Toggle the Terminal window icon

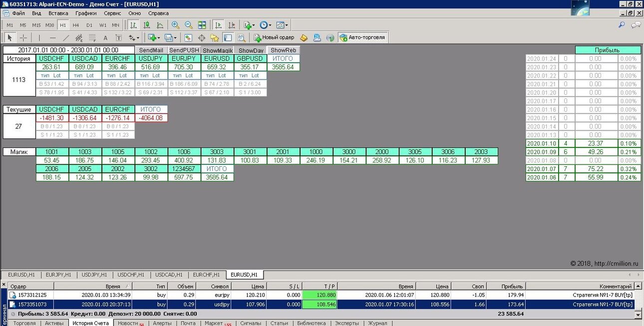click(x=228, y=37)
